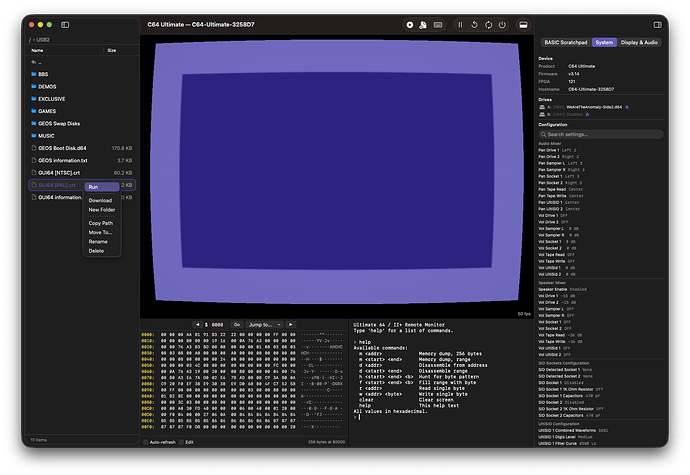Go to previous memory page arrow
This screenshot has height=475, width=690.
pos(198,324)
